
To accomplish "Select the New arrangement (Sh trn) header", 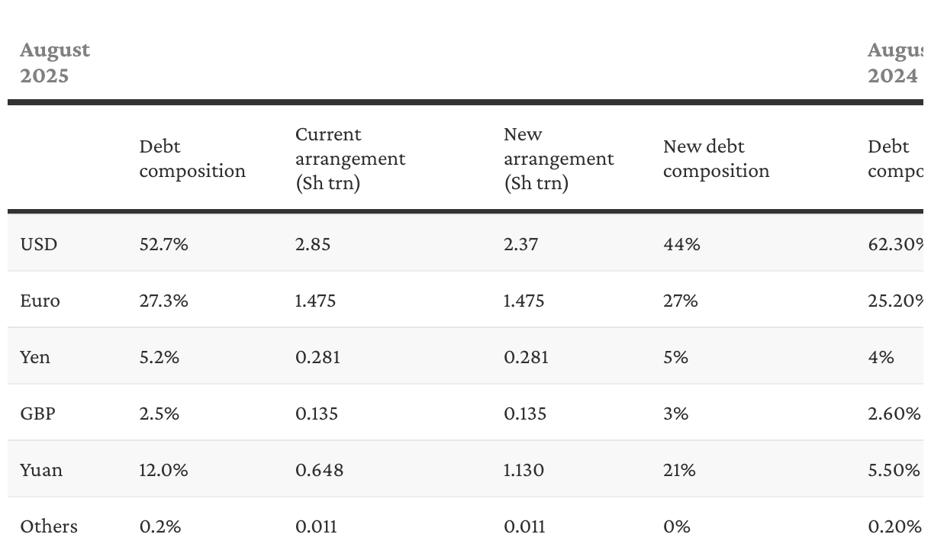I will pyautogui.click(x=559, y=159).
